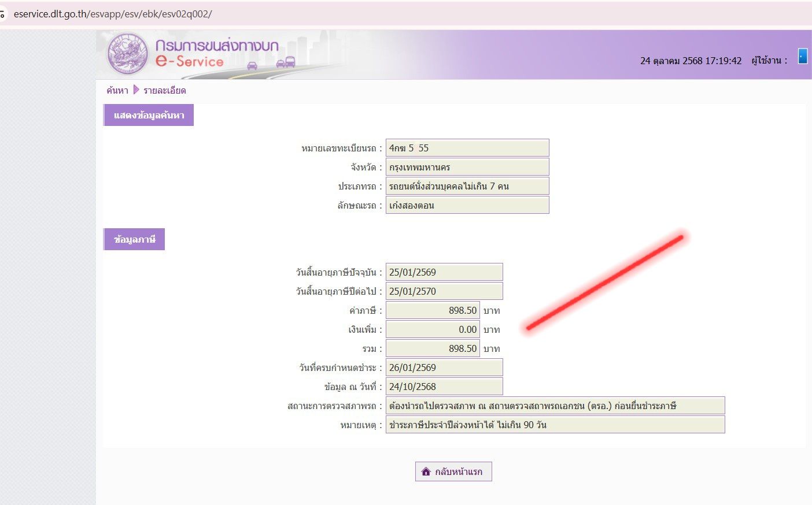
Task: Click the ประเภทรถ field
Action: [467, 186]
